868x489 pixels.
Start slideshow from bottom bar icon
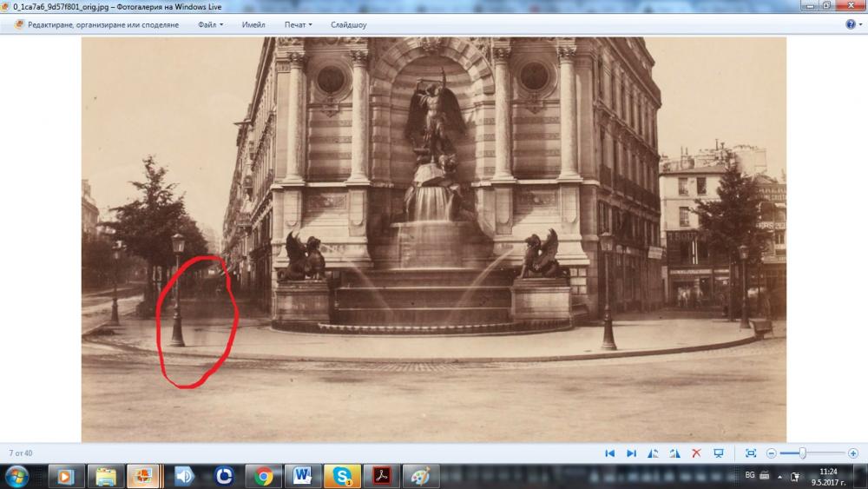point(719,453)
